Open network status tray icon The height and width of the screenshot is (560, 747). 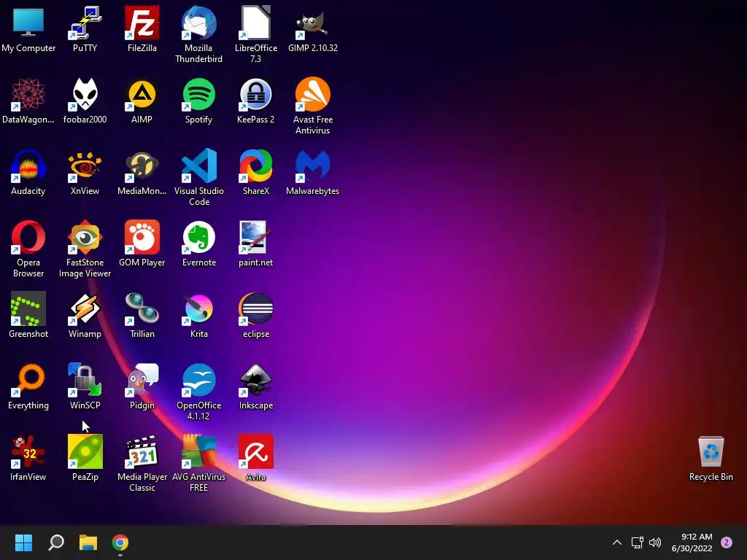coord(637,542)
